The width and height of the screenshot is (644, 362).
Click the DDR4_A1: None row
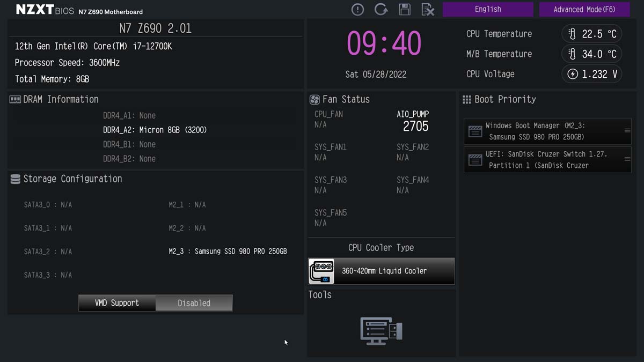click(129, 115)
